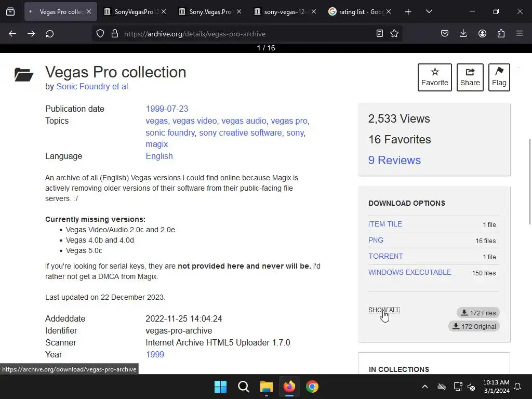Save page to Pocket
The width and height of the screenshot is (532, 399).
[x=445, y=33]
